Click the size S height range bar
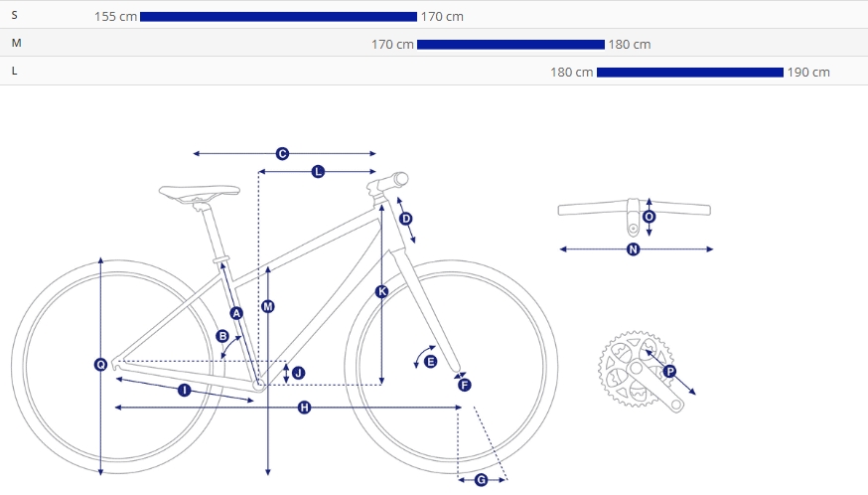The width and height of the screenshot is (868, 495). (x=278, y=17)
